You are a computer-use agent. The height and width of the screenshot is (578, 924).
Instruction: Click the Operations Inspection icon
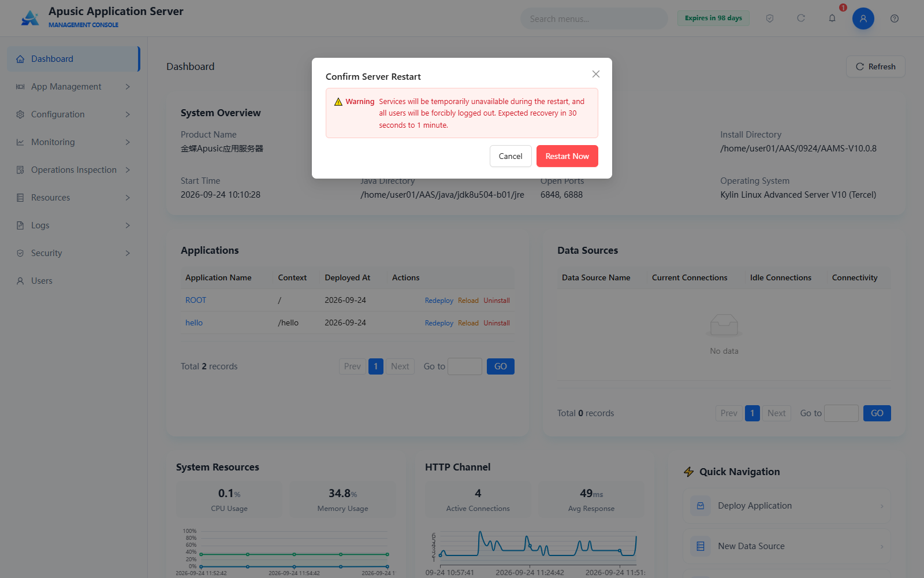[x=20, y=170]
